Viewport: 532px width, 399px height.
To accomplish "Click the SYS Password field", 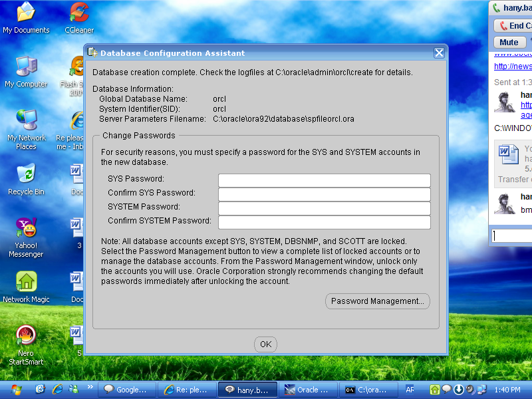I will tap(324, 180).
